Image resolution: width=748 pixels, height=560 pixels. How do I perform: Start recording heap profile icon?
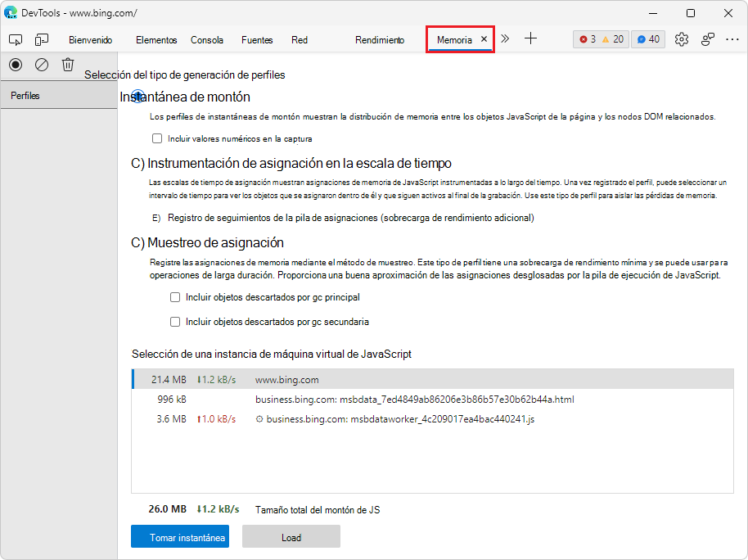pyautogui.click(x=16, y=65)
